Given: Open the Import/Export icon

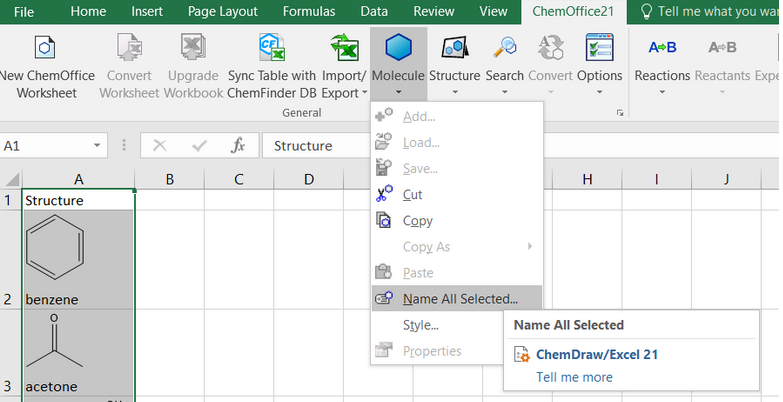Looking at the screenshot, I should coord(345,47).
